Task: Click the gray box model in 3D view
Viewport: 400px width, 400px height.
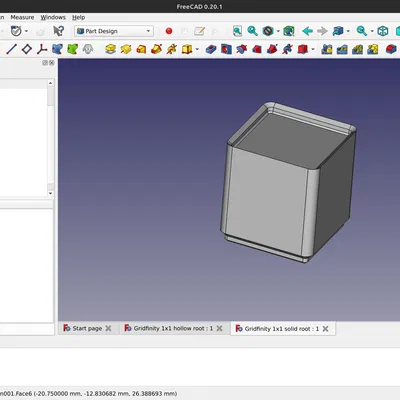Action: pos(287,183)
